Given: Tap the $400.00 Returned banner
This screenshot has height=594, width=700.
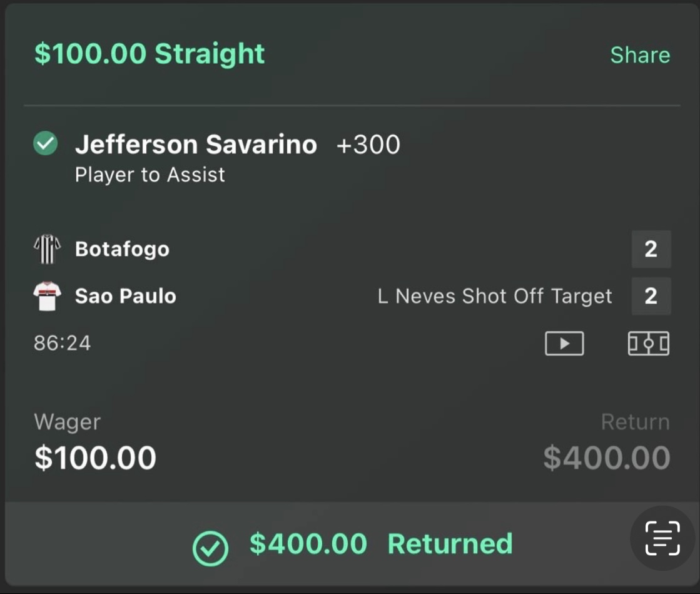Looking at the screenshot, I should point(380,544).
